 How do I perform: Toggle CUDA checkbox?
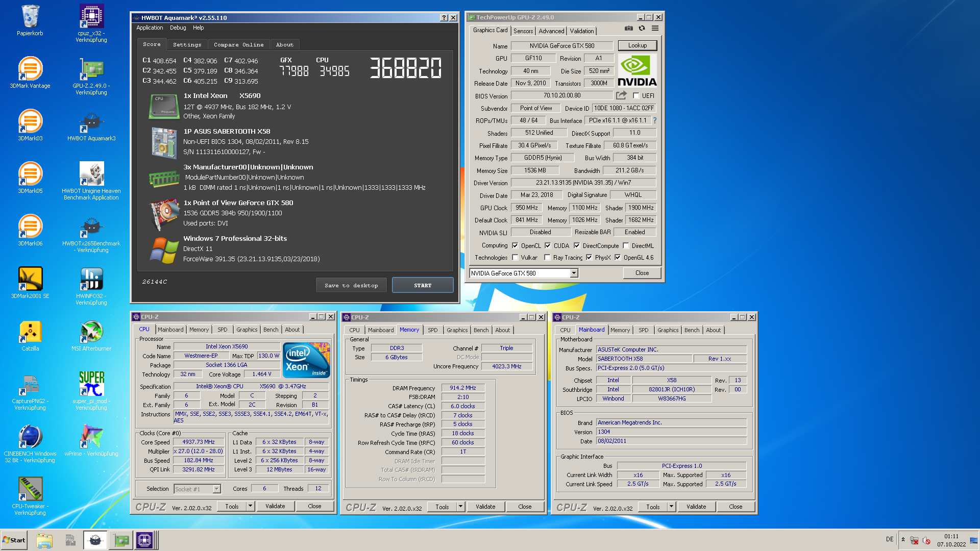click(548, 245)
